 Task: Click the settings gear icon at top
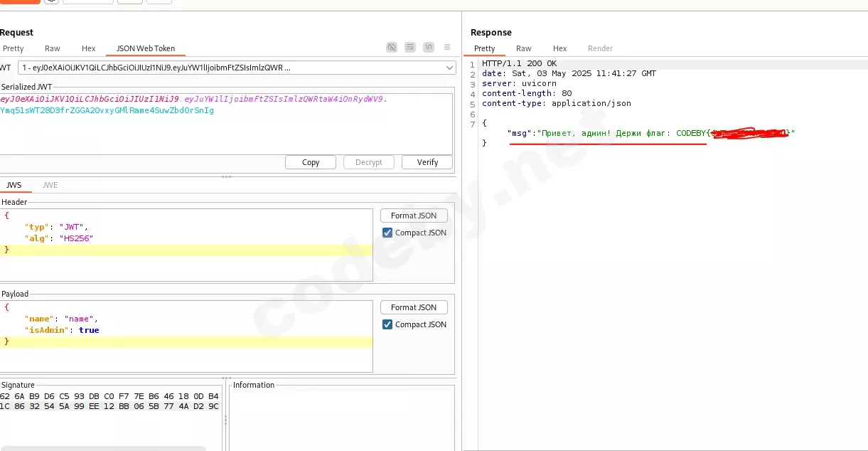(51, 1)
